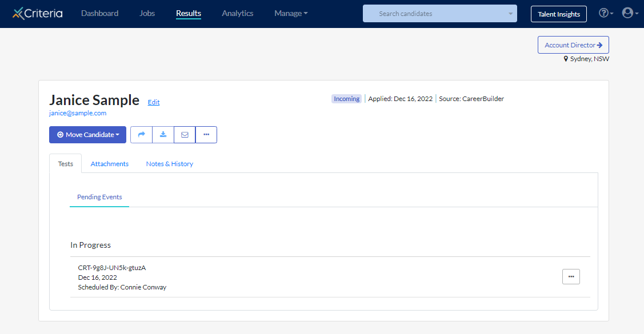Click the event ID CRT-9g8J-UN5k-gtuzA
The image size is (644, 334).
click(x=112, y=268)
